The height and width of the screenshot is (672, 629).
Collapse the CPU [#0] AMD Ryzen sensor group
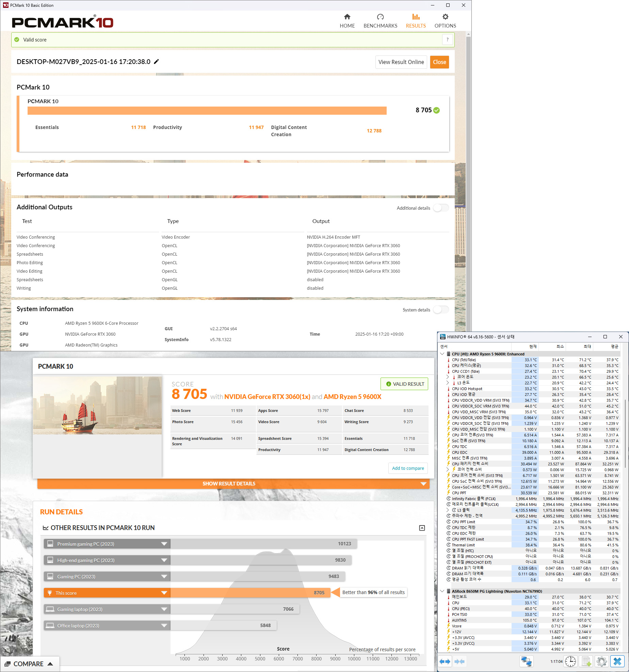(442, 354)
